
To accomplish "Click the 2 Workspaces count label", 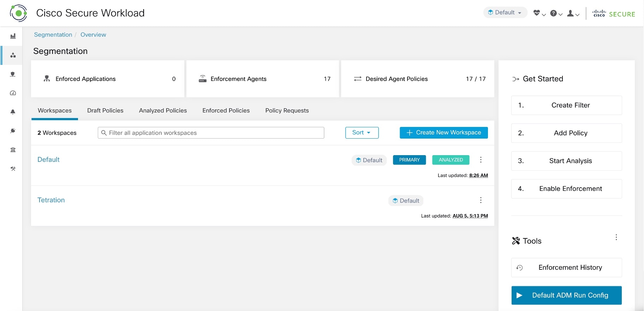I will pos(57,133).
